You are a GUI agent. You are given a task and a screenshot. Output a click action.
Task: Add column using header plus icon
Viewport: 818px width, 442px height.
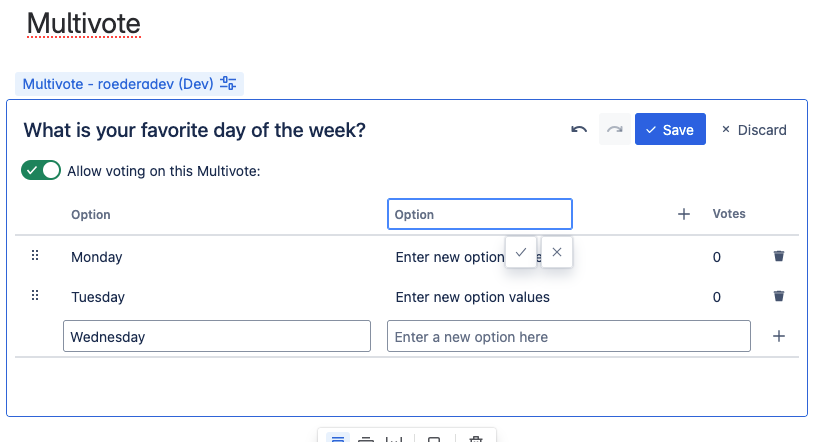click(x=683, y=214)
